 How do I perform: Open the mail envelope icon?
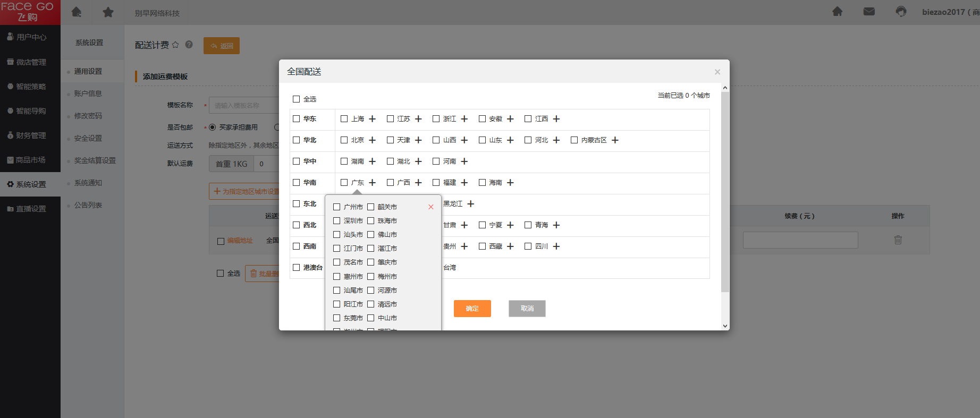pyautogui.click(x=869, y=12)
